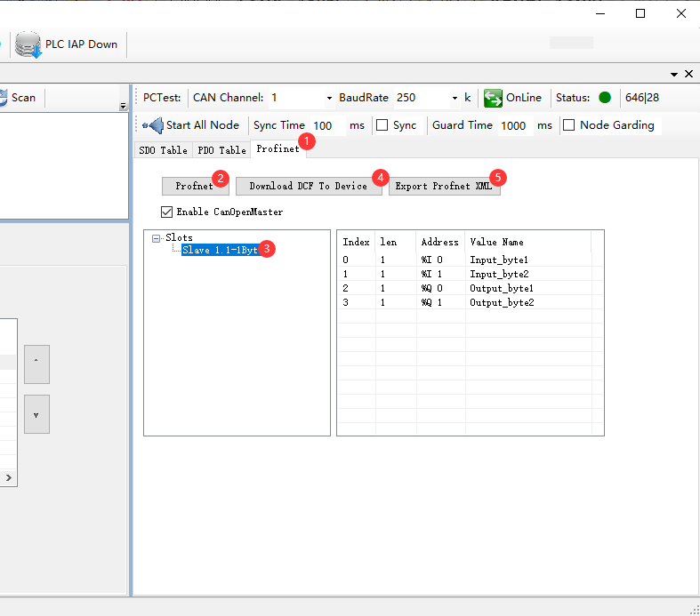Click the Start All Node icon

click(x=152, y=125)
